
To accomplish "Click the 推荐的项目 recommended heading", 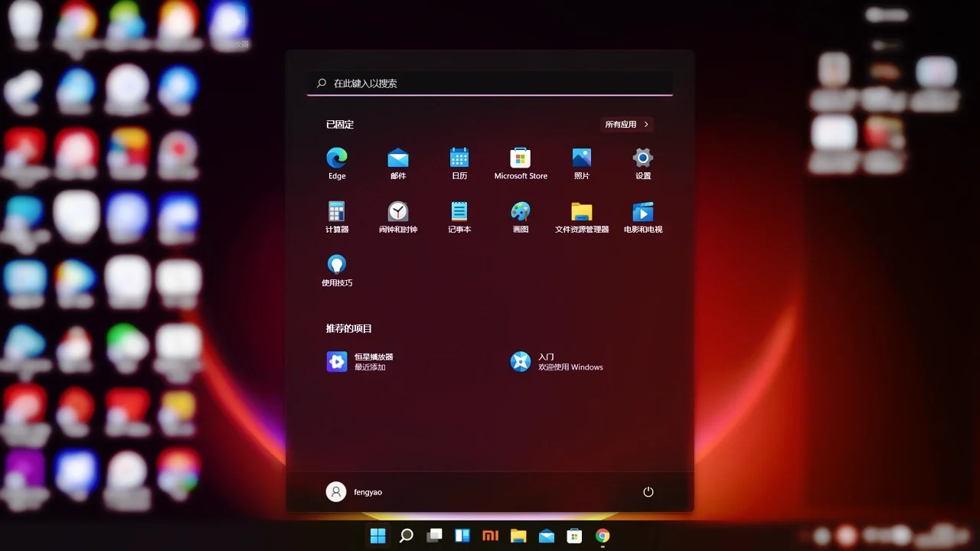I will pos(349,328).
